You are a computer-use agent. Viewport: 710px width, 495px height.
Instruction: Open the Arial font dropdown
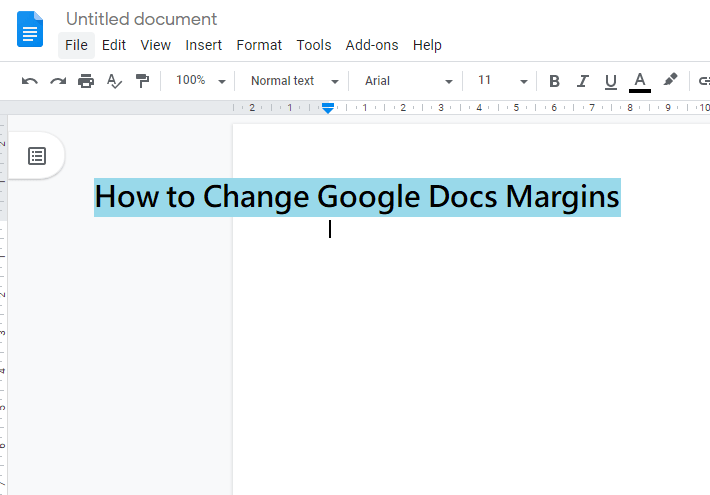coord(408,81)
